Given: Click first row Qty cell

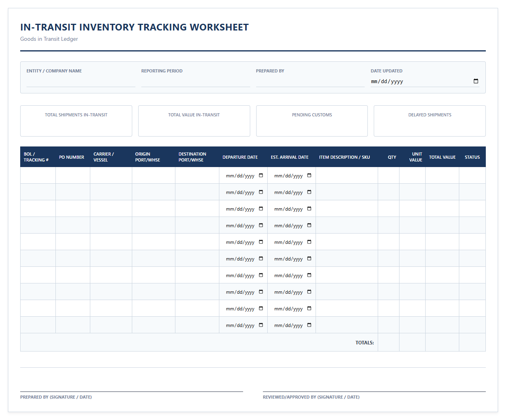Looking at the screenshot, I should click(388, 175).
